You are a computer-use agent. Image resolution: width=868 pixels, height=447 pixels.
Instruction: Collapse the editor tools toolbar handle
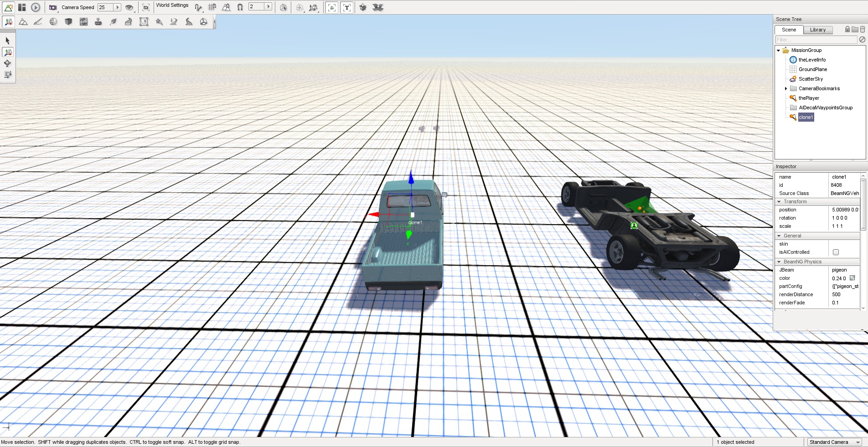tap(214, 22)
